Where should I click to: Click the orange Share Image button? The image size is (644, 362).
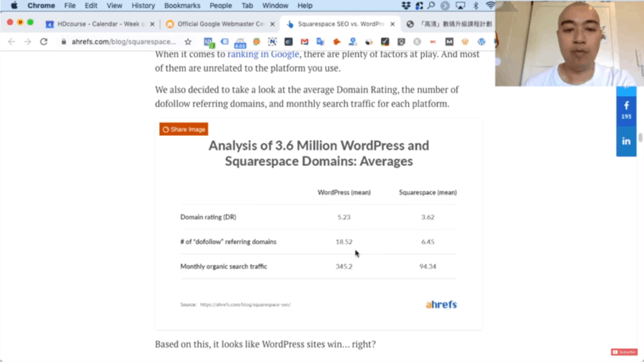click(x=184, y=129)
